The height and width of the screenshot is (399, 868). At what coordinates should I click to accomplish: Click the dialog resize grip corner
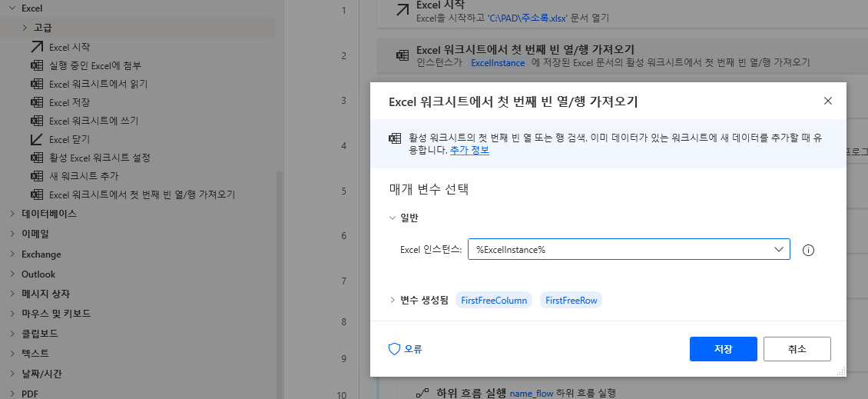pos(842,371)
